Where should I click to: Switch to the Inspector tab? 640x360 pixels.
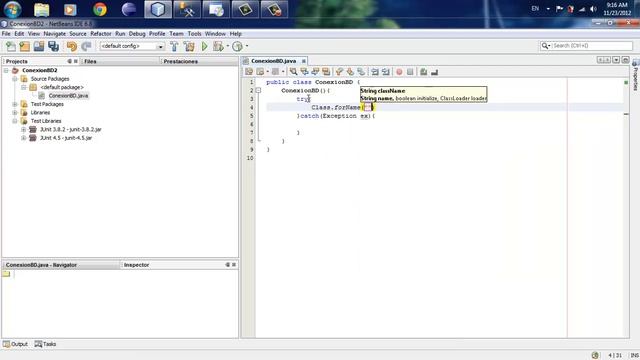137,265
